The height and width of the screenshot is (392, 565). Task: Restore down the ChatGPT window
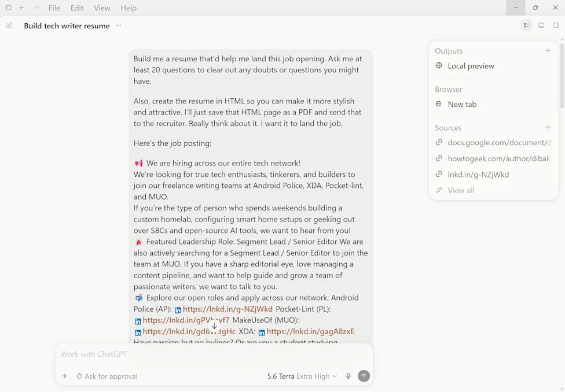pos(535,8)
